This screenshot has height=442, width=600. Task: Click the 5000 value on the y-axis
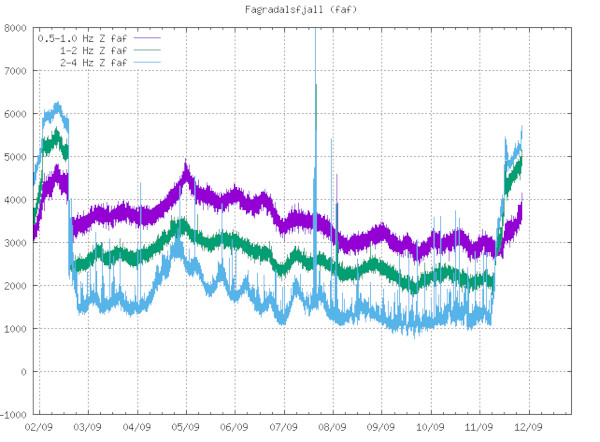click(x=16, y=157)
